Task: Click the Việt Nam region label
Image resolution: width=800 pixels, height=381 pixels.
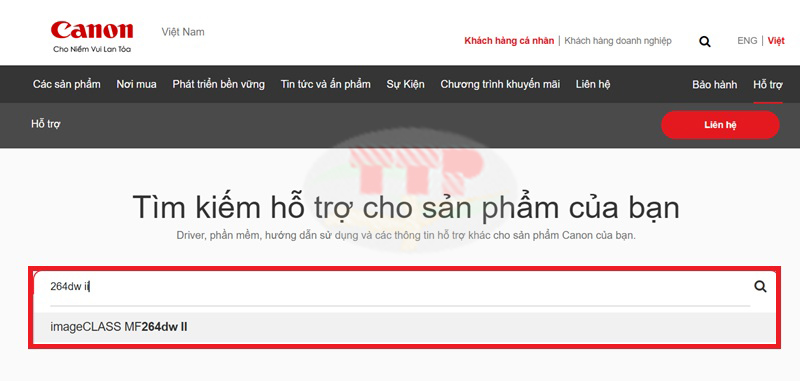Action: (183, 32)
